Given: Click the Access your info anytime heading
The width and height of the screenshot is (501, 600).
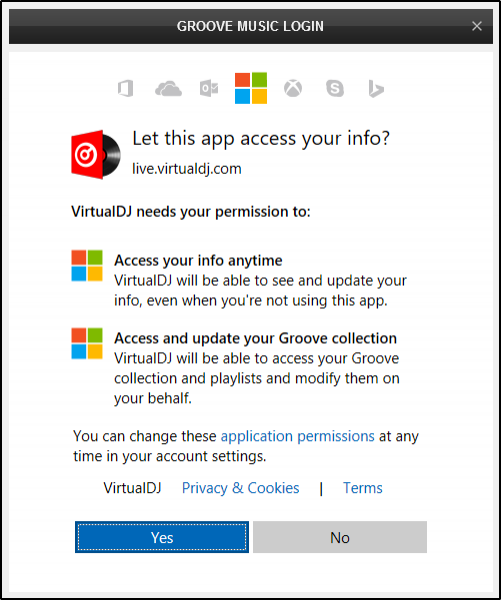Looking at the screenshot, I should [x=198, y=260].
